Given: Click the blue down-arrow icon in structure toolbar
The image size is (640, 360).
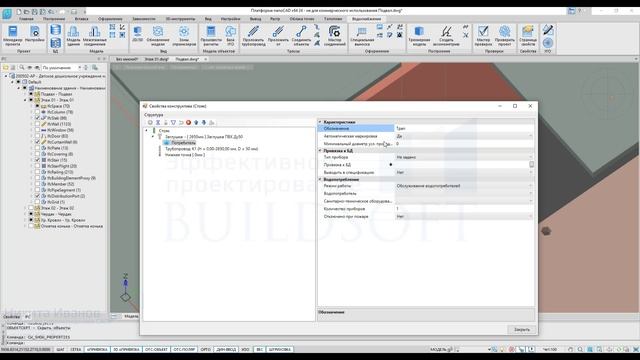Looking at the screenshot, I should point(204,122).
